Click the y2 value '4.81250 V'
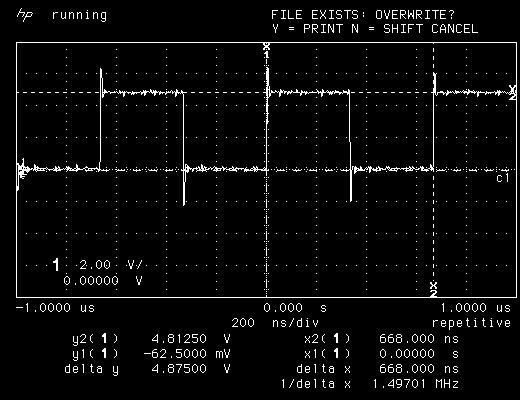The height and width of the screenshot is (400, 520). click(x=191, y=339)
